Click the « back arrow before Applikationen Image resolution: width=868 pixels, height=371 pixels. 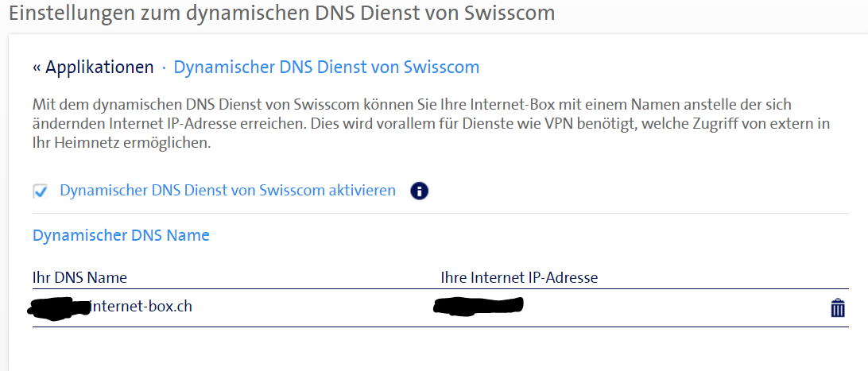pos(37,68)
